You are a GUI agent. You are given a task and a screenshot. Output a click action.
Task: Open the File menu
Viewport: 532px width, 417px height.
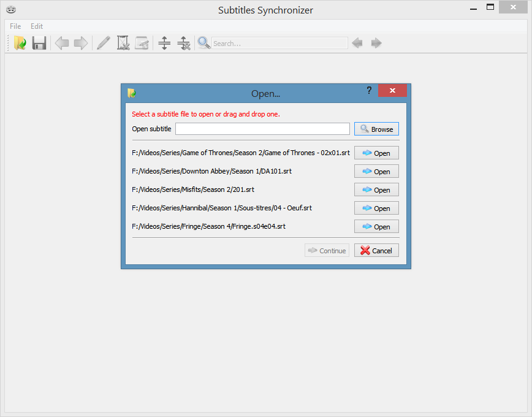click(x=15, y=26)
